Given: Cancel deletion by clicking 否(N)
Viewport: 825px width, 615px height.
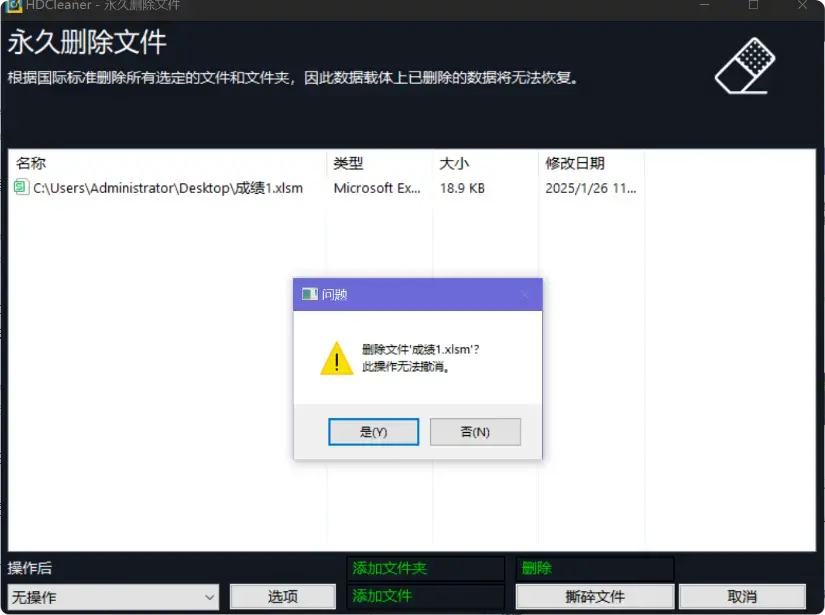Looking at the screenshot, I should tap(475, 431).
